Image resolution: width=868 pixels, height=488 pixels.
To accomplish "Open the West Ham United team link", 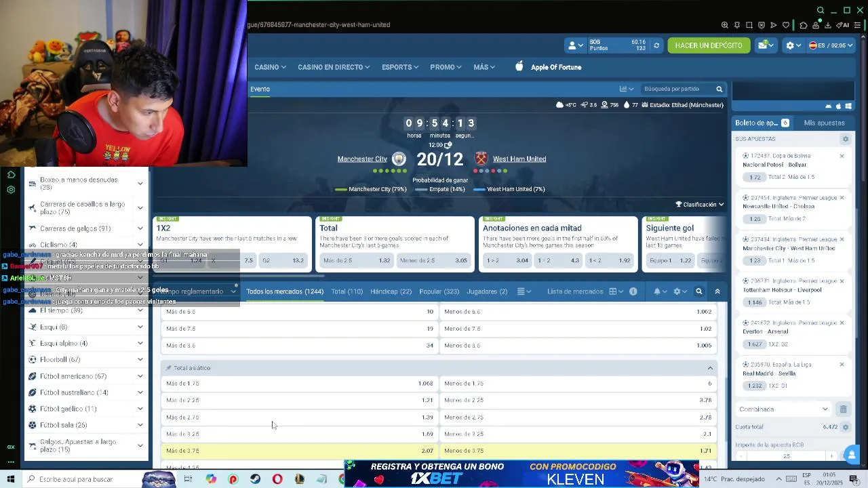I will [519, 159].
